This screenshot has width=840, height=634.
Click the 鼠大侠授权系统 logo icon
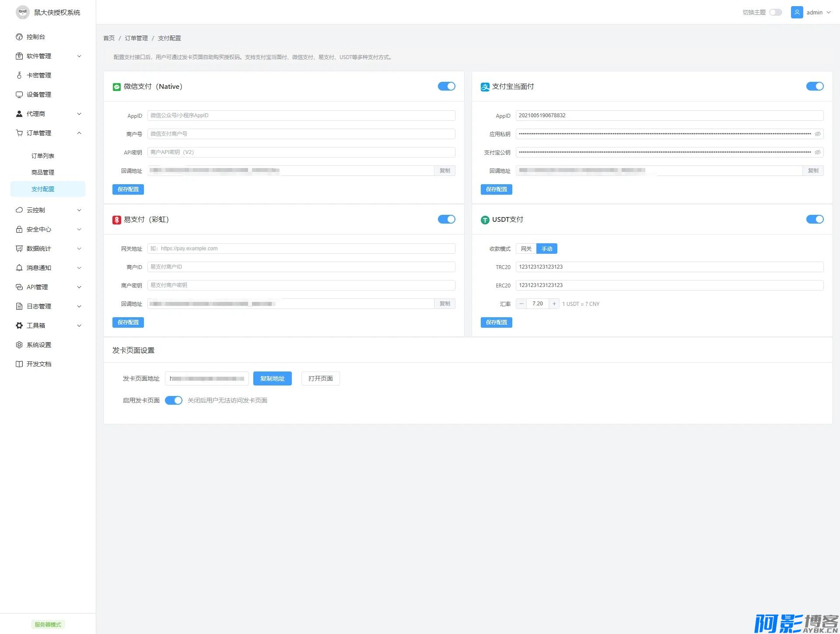(x=23, y=12)
